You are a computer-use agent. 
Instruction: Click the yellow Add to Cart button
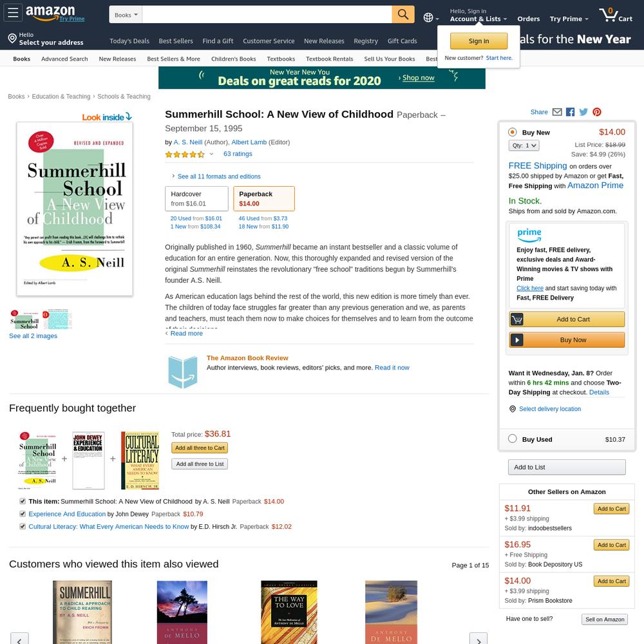[x=567, y=319]
